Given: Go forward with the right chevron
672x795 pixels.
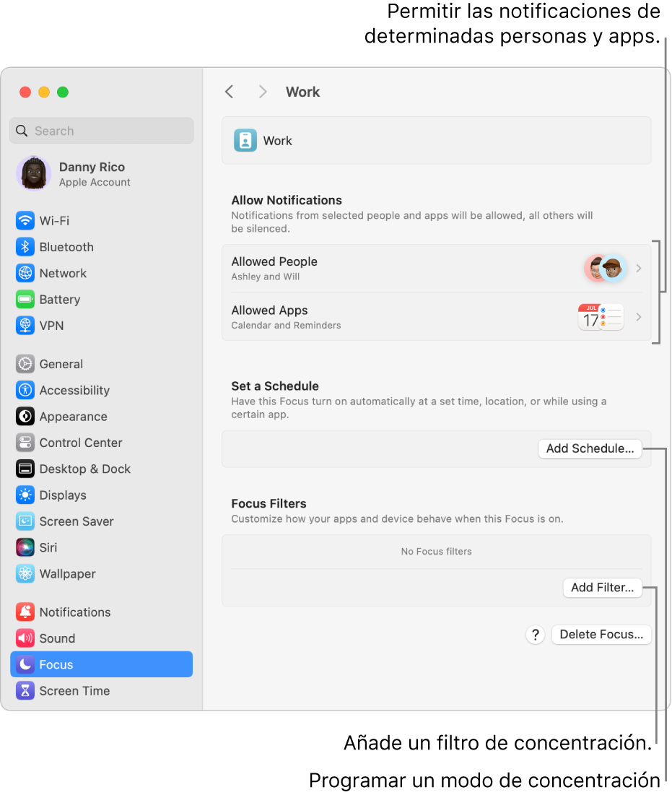Looking at the screenshot, I should point(262,92).
